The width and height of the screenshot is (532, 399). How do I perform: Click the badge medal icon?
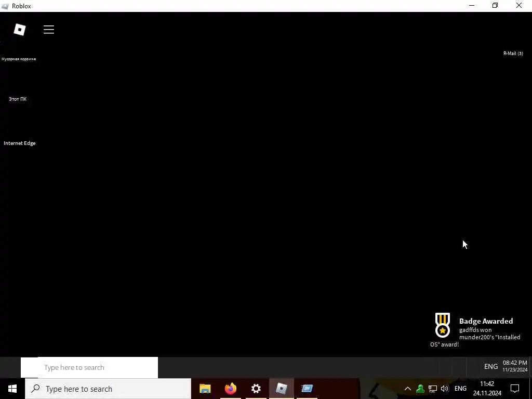tap(443, 325)
